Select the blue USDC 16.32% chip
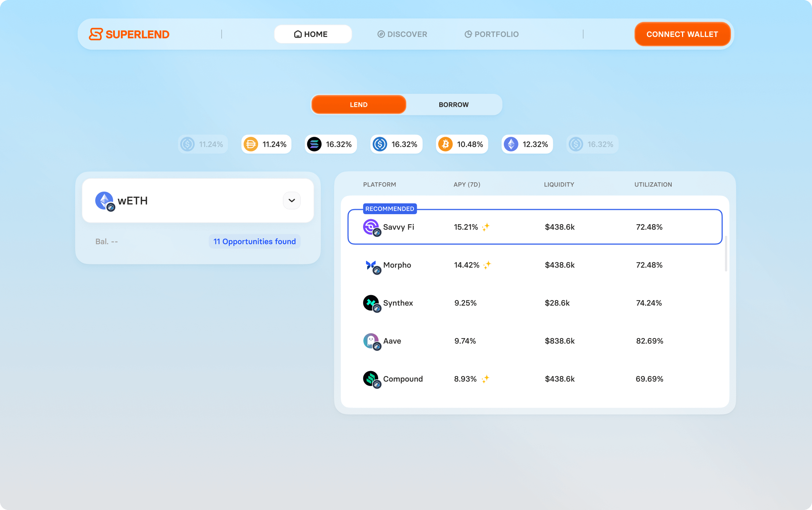The width and height of the screenshot is (812, 510). click(x=396, y=144)
